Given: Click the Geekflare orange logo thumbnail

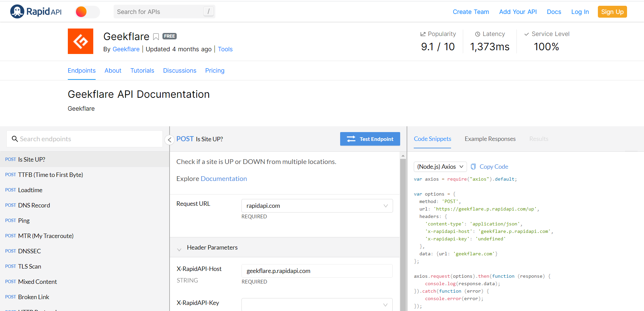Looking at the screenshot, I should 80,41.
